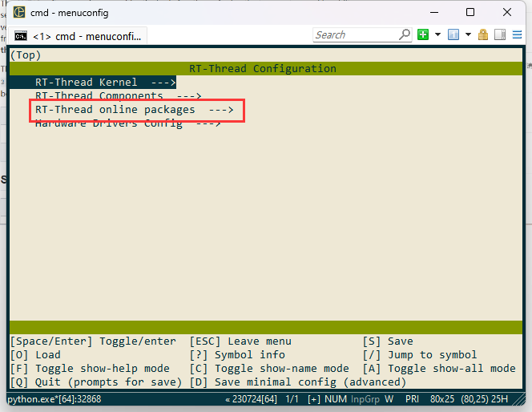Screen dimensions: 532x412
Task: Click '[D] Save minimal config (advanced)' hint
Action: point(298,382)
